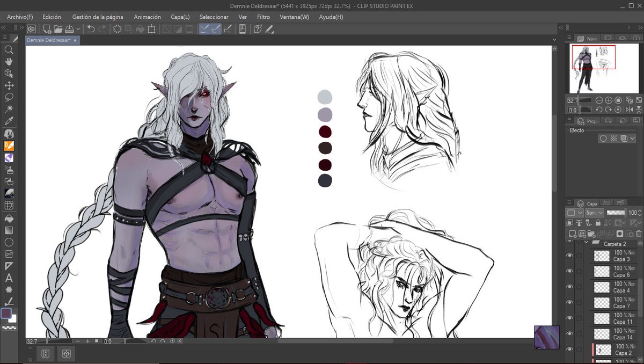644x364 pixels.
Task: Select the Lasso selection tool
Action: (9, 97)
